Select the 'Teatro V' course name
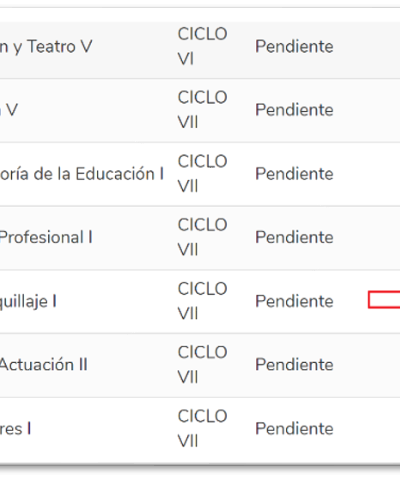Screen dimensions: 400x477 [46, 46]
